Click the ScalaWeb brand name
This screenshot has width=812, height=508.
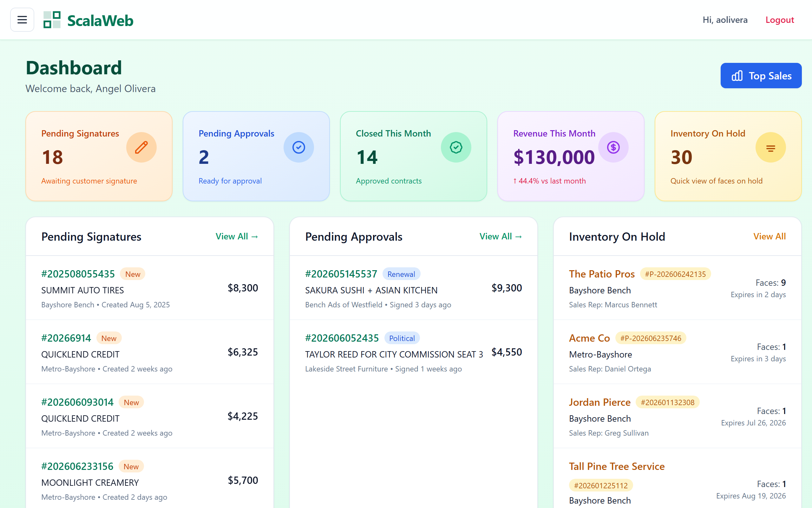point(100,21)
